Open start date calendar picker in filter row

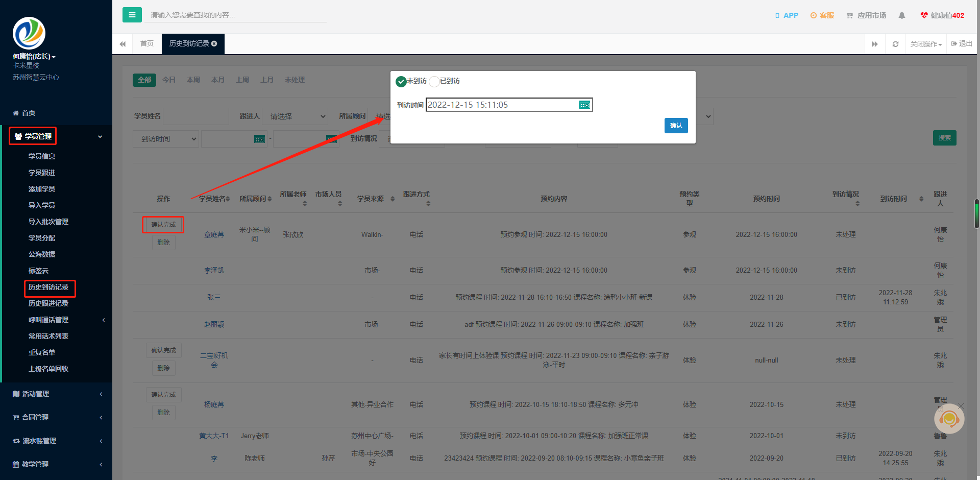(259, 139)
